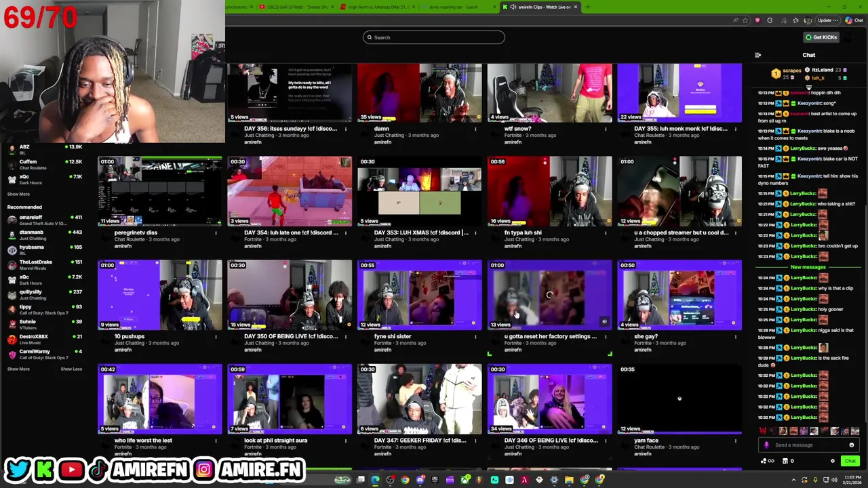Collapse chat with the arrow icon beside Chat header
This screenshot has height=488, width=868.
tap(757, 55)
